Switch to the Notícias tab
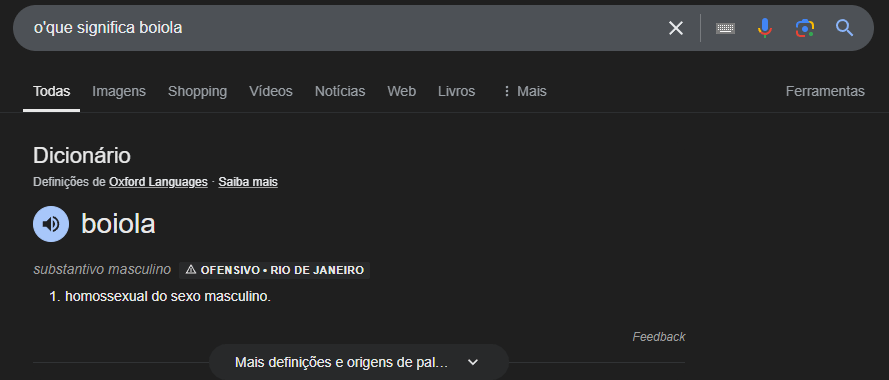The image size is (889, 380). point(340,91)
